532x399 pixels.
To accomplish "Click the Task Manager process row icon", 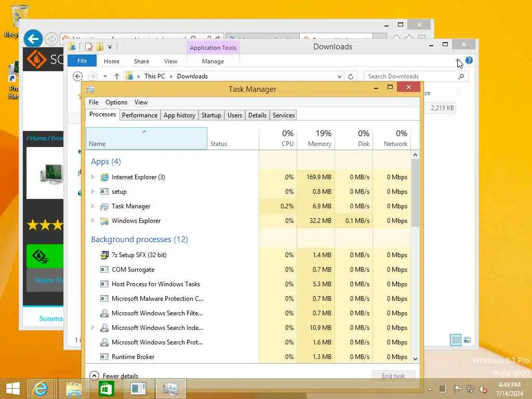I will pyautogui.click(x=104, y=206).
